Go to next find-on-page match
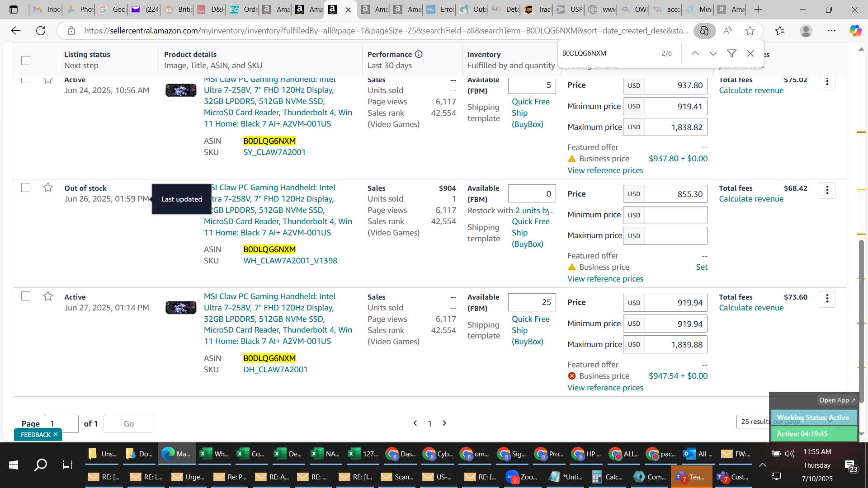 coord(713,53)
